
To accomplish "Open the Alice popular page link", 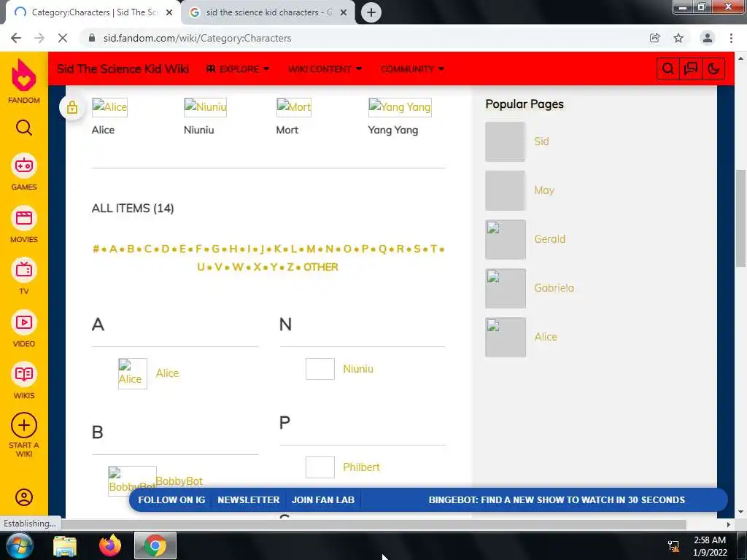I will click(x=546, y=337).
